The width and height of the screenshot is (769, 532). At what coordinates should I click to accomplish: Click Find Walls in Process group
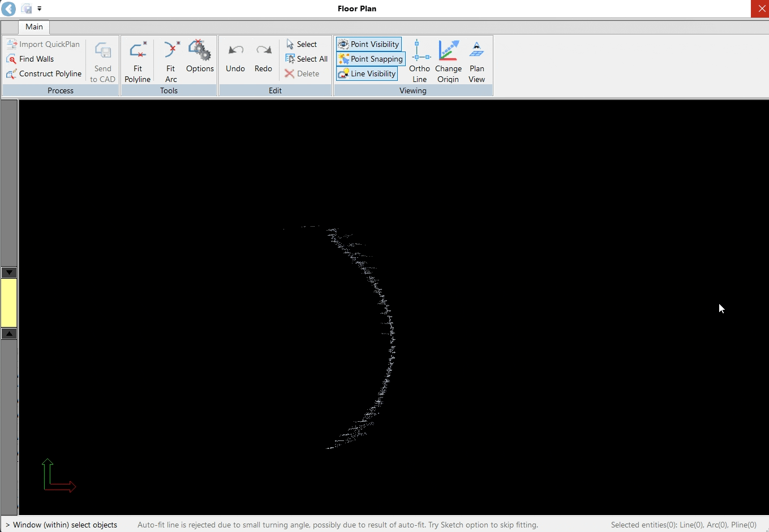31,59
